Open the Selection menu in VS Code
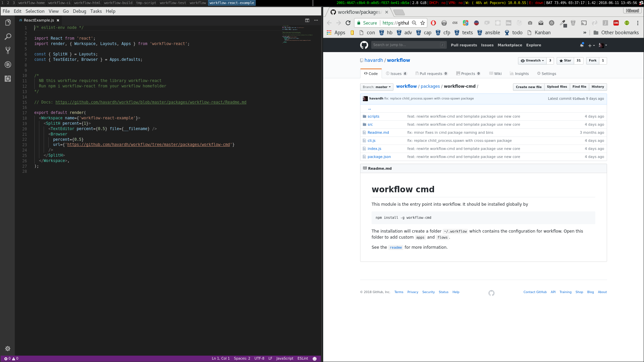644x362 pixels. (35, 11)
